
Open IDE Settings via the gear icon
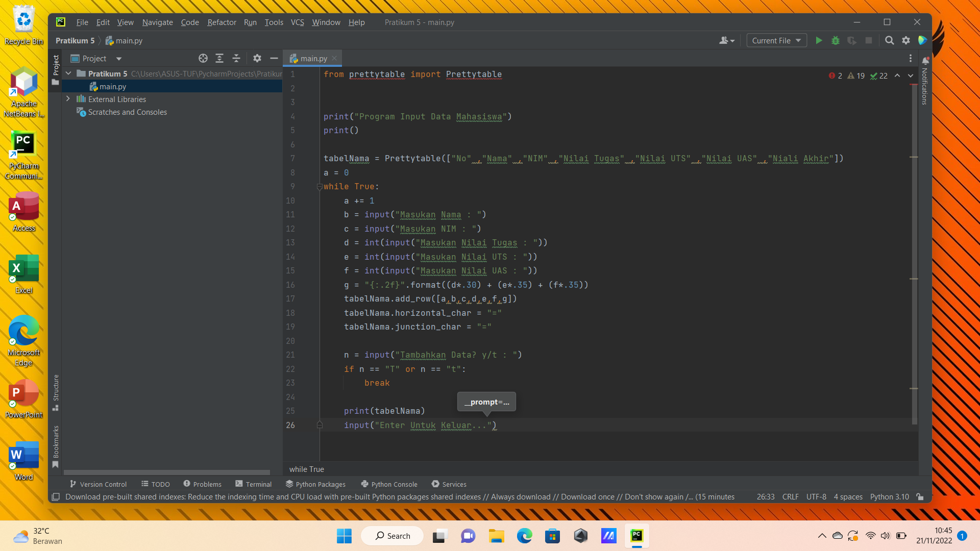[x=907, y=40]
